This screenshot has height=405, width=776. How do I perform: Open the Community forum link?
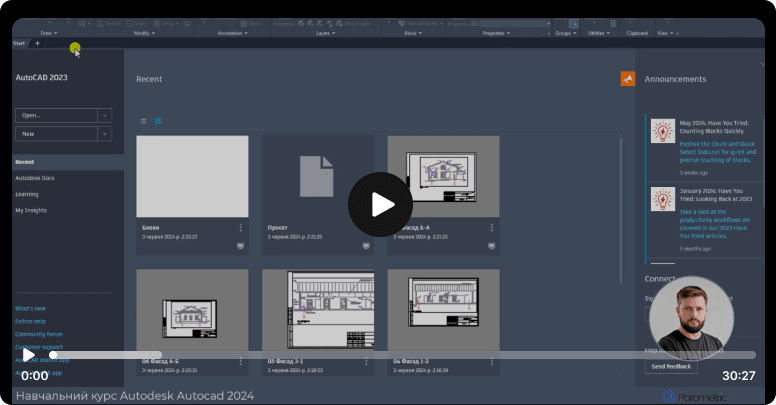click(x=39, y=334)
